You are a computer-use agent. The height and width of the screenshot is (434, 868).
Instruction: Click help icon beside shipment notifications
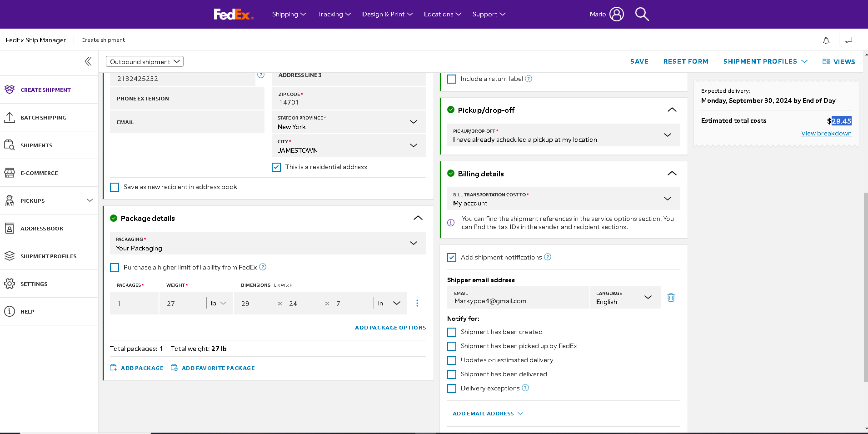(x=548, y=257)
